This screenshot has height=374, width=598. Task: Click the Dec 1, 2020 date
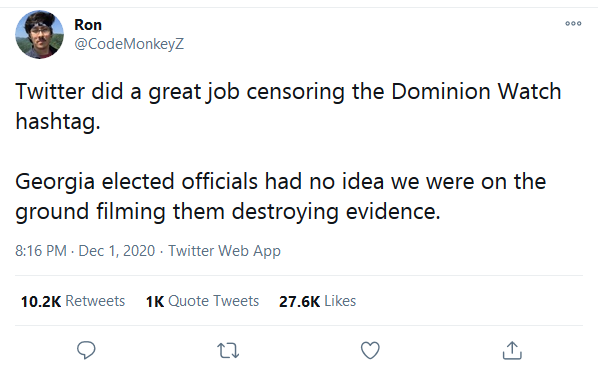[117, 251]
